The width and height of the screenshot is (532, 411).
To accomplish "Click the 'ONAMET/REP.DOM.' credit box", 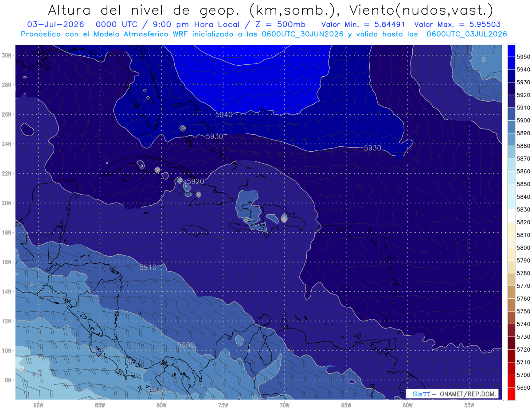I will pos(452,394).
